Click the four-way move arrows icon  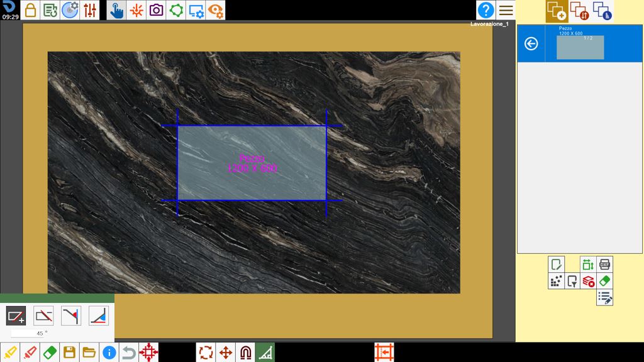tap(226, 353)
